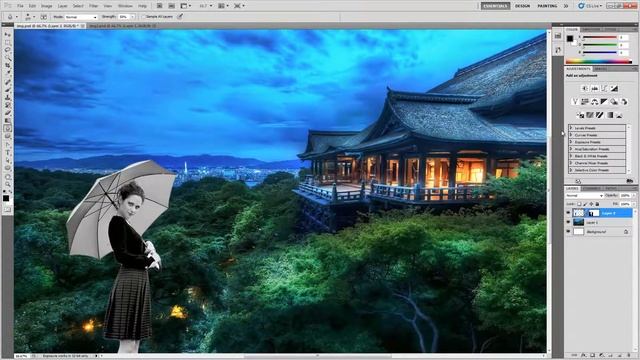Select the Brush tool
The width and height of the screenshot is (640, 360).
coord(7,90)
